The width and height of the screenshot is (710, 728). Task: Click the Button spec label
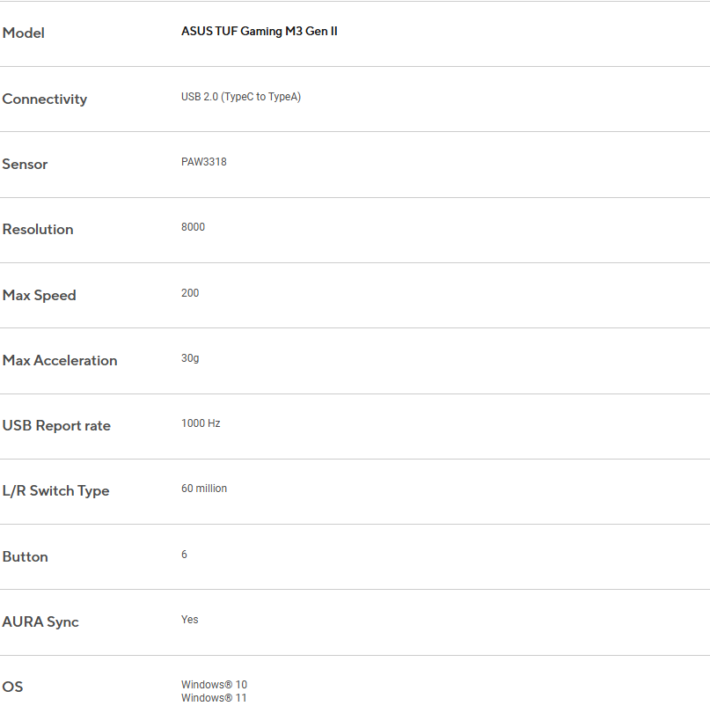(x=26, y=557)
